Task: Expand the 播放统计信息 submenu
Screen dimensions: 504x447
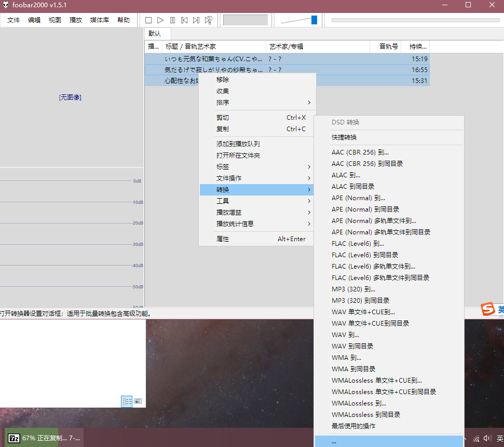Action: (x=256, y=224)
